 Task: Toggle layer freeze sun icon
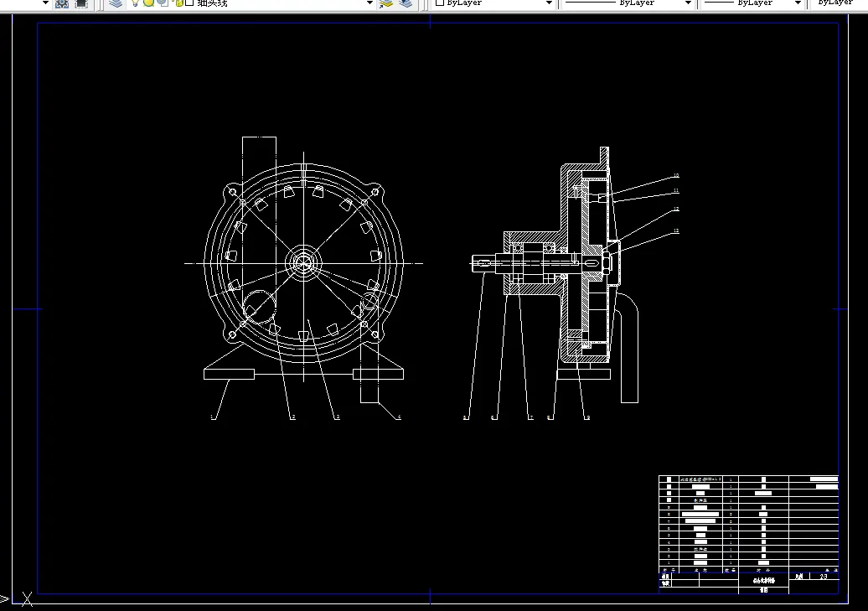[148, 3]
